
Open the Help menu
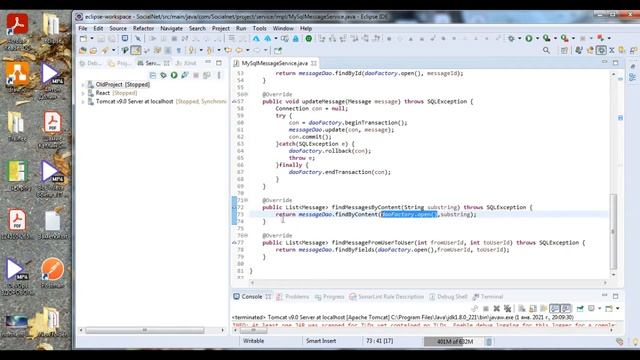click(x=306, y=29)
